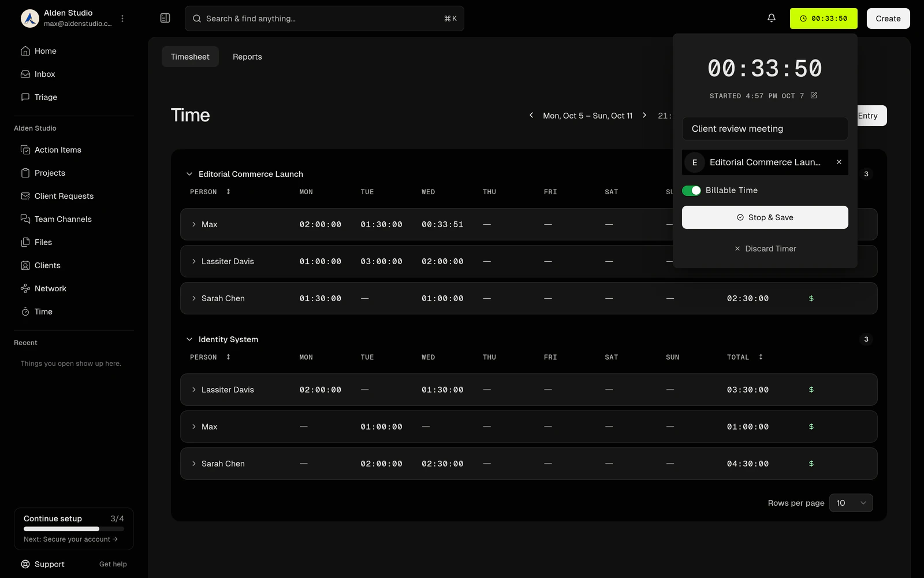Image resolution: width=924 pixels, height=578 pixels.
Task: Click Max's Wednesday 00:33:51 entry
Action: 442,224
